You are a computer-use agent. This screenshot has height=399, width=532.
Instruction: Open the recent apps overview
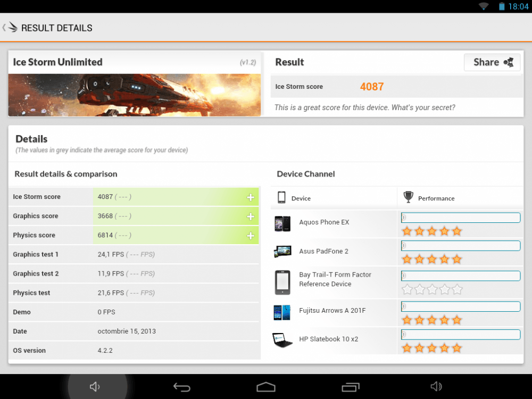coord(351,387)
